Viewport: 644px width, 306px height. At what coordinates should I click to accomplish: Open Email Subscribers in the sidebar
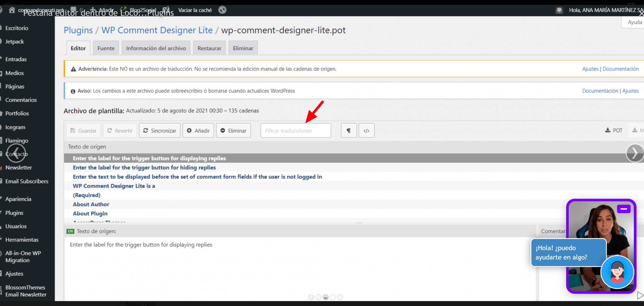click(x=27, y=181)
